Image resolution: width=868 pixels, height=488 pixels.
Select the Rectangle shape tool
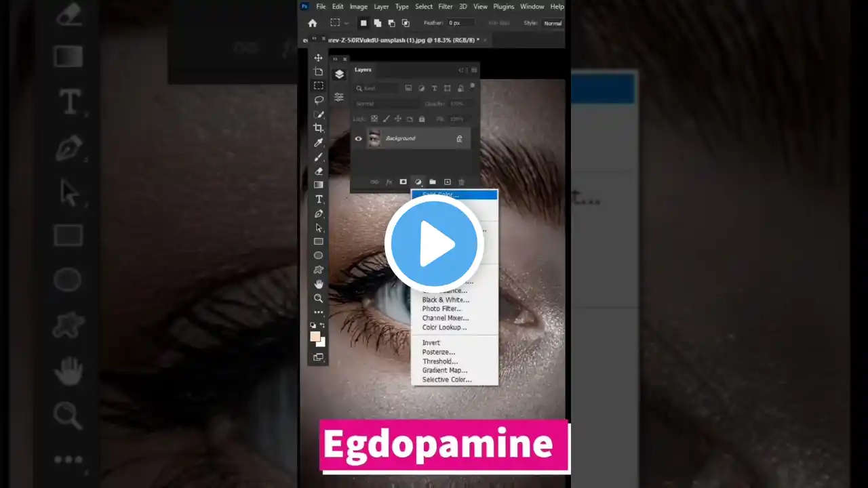pyautogui.click(x=318, y=241)
